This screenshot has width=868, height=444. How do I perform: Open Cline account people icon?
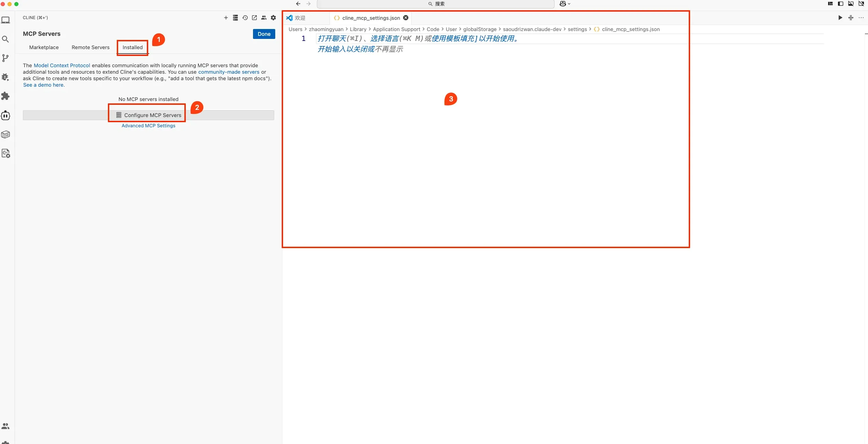click(264, 18)
